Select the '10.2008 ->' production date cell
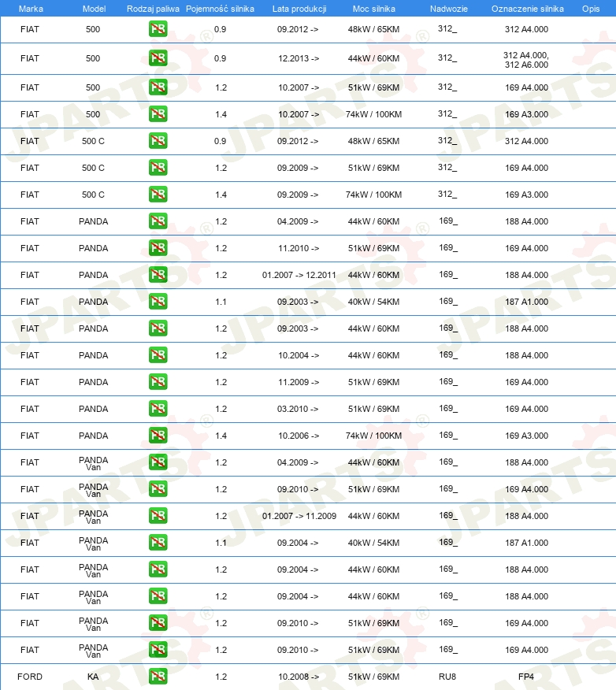 pos(299,677)
